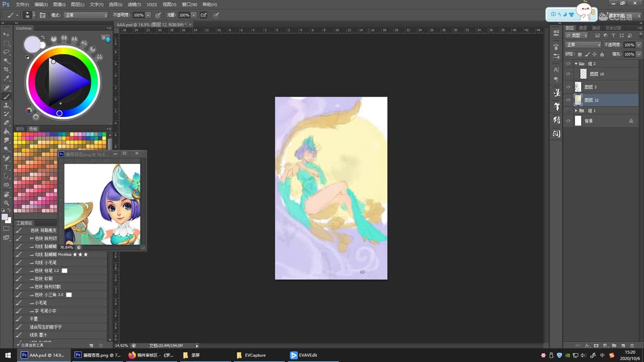Click the toolbox foreground color swatch
Viewport: 644px width, 362px height.
(5, 217)
